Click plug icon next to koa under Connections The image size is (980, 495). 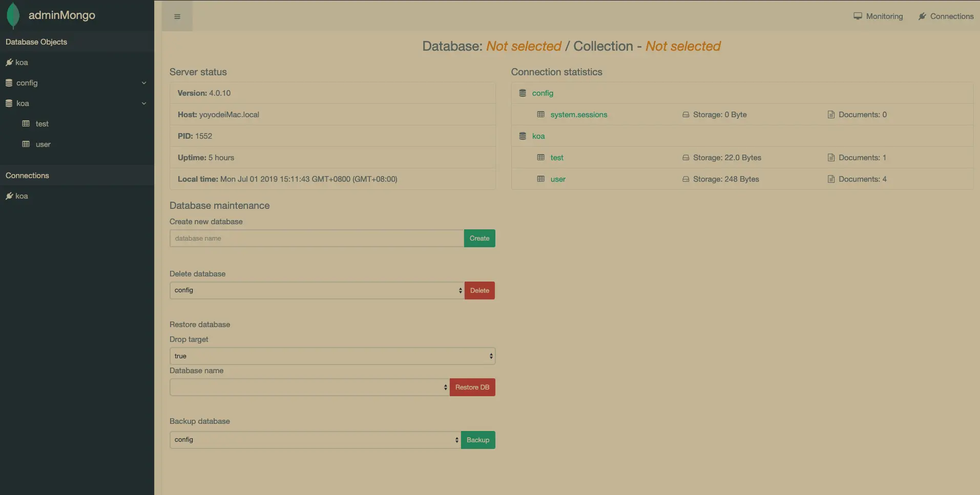pos(9,196)
